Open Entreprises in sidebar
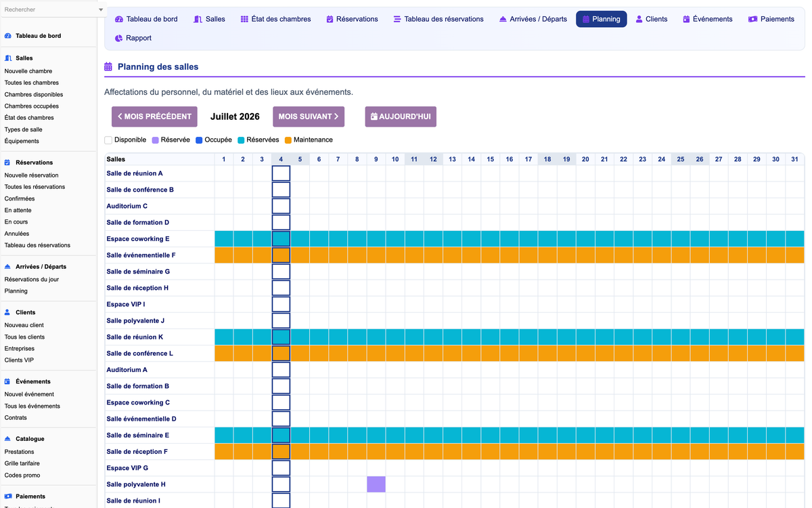This screenshot has height=508, width=812. [x=20, y=348]
